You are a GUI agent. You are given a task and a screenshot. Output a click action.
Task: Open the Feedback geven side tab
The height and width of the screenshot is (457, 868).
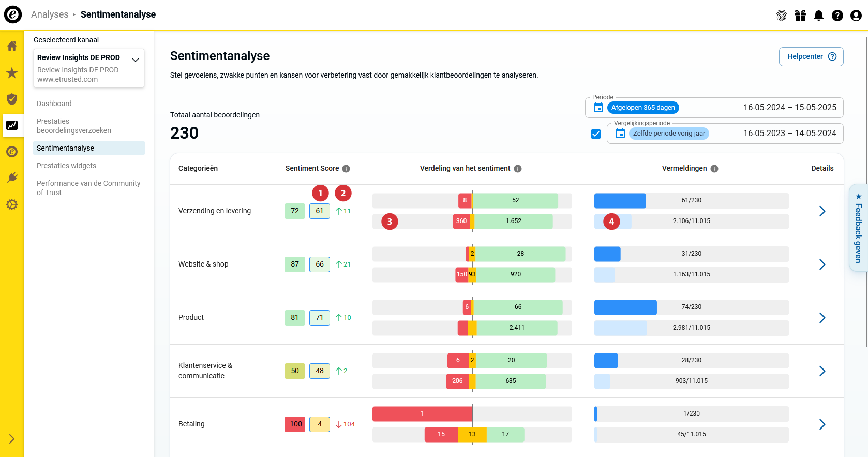pyautogui.click(x=858, y=228)
